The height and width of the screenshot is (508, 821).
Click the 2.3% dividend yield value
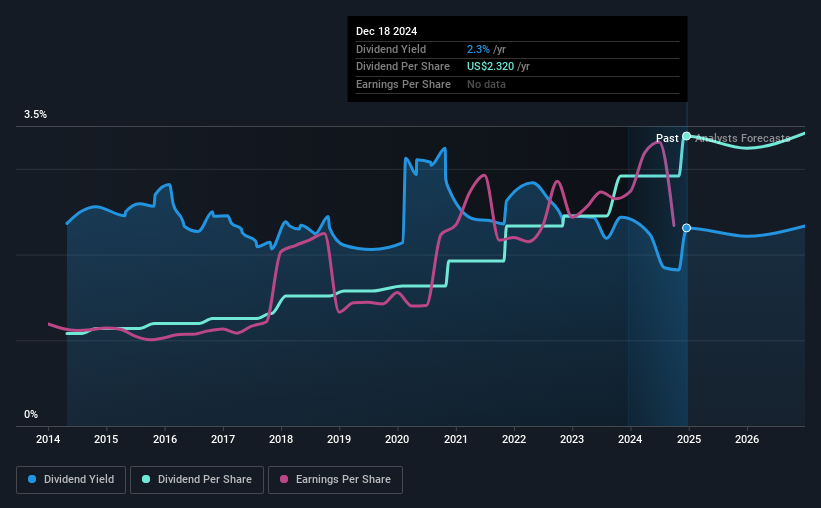point(478,49)
